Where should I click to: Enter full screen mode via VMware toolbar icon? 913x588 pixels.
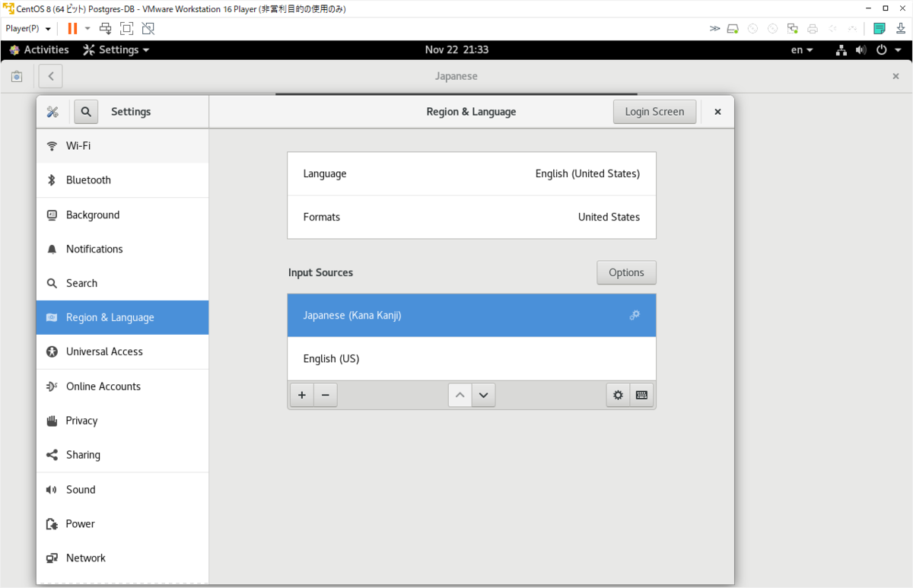point(127,29)
